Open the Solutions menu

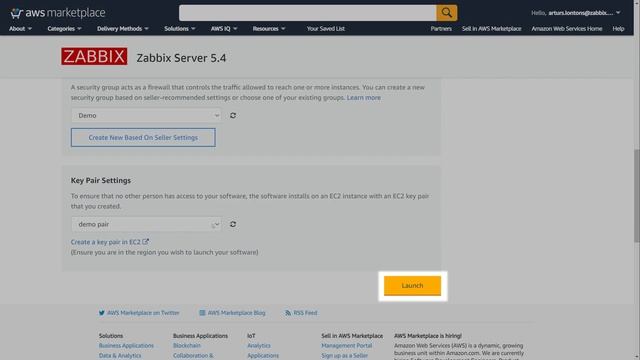click(180, 29)
